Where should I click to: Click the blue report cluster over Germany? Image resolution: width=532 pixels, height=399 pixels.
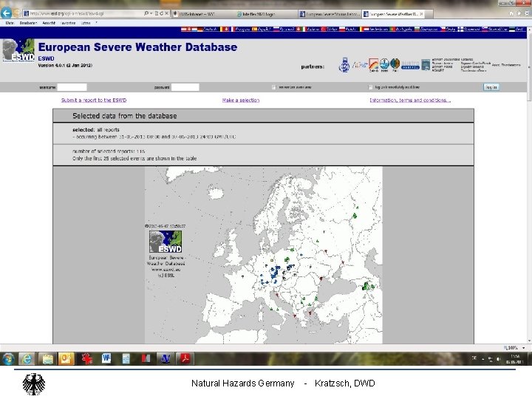click(275, 273)
